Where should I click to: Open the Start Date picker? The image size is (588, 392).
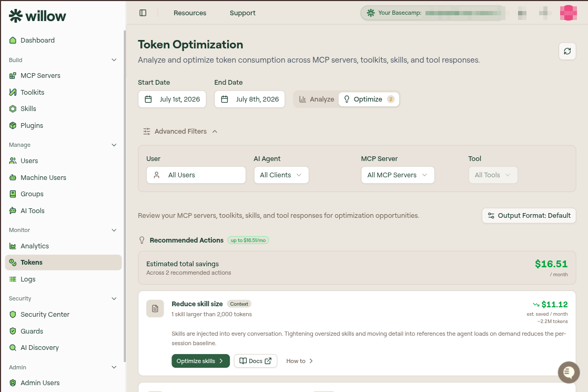pos(172,99)
